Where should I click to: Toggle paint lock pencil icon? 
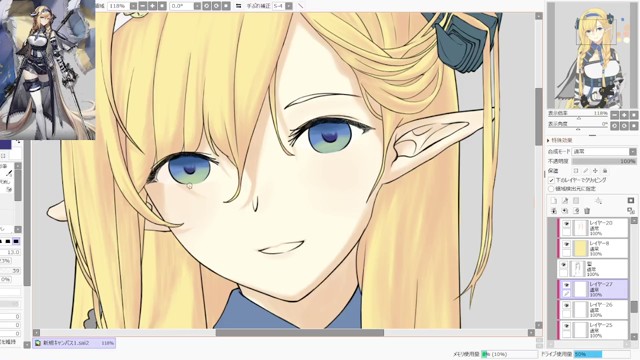click(x=586, y=171)
